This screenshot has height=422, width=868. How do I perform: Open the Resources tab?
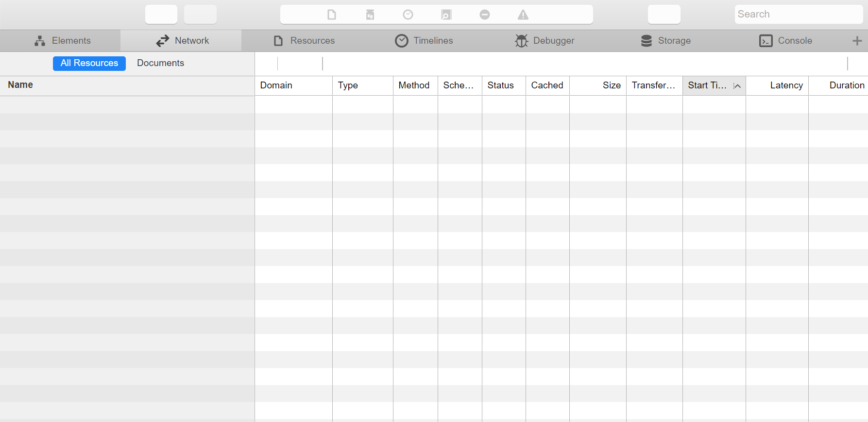pos(302,41)
